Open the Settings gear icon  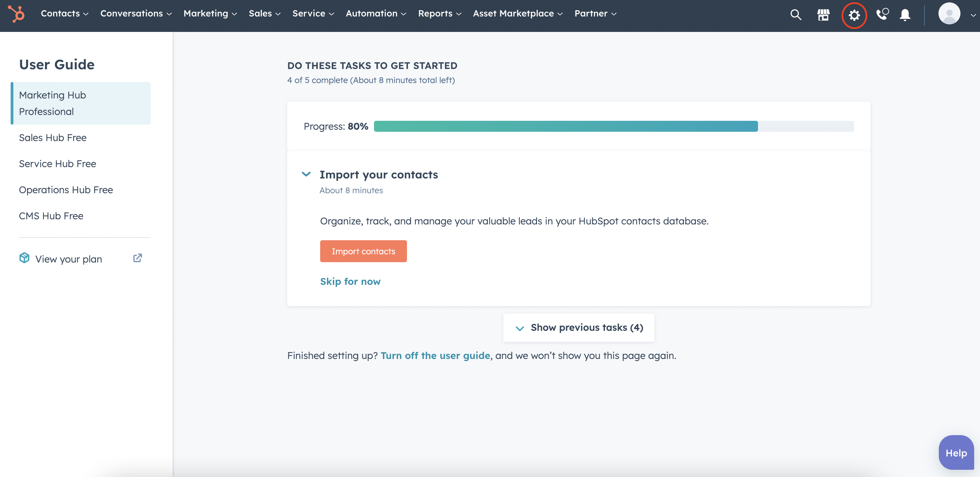pyautogui.click(x=854, y=15)
